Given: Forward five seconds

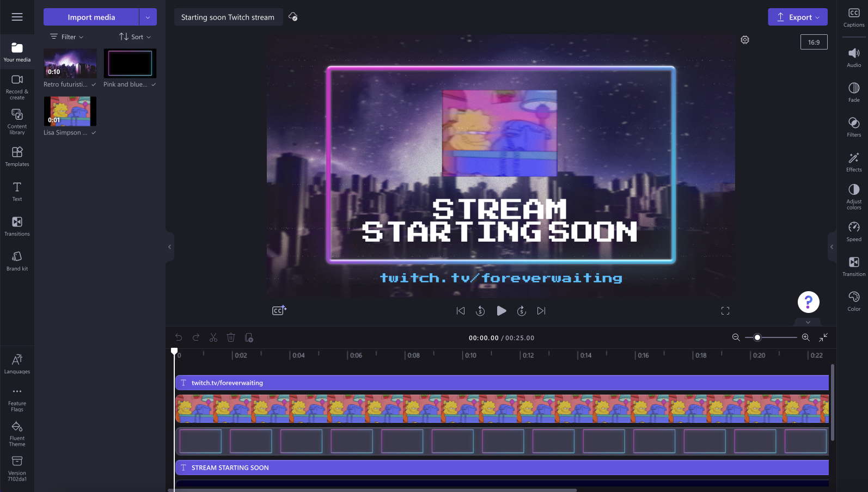Looking at the screenshot, I should pos(521,311).
